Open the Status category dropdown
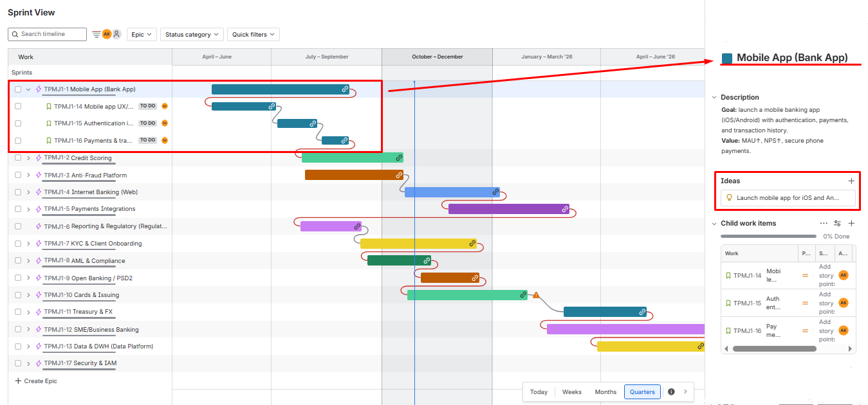The image size is (868, 405). [x=192, y=35]
